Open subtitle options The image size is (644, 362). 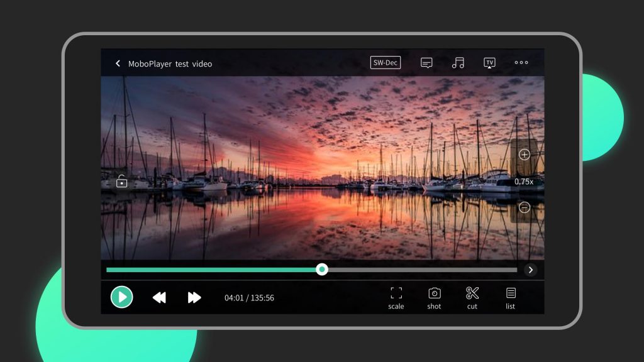426,62
